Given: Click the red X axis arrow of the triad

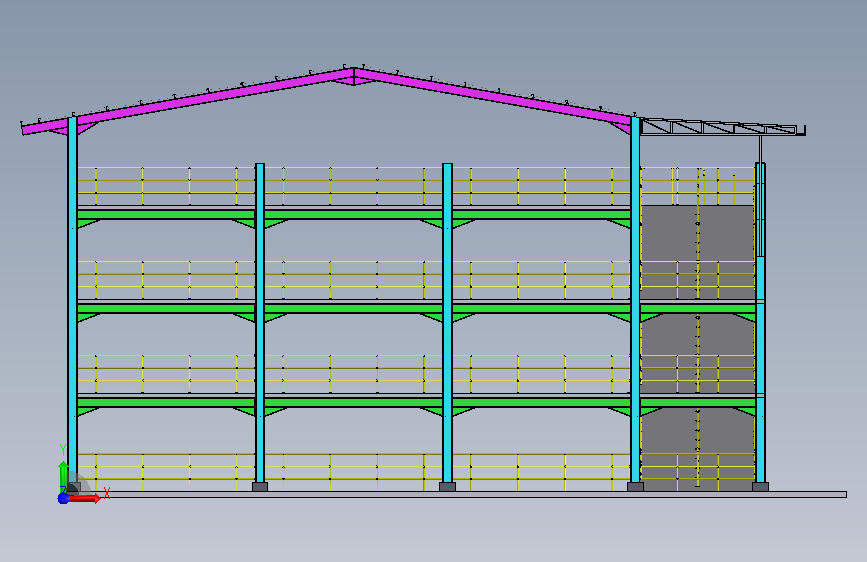Looking at the screenshot, I should coord(84,498).
